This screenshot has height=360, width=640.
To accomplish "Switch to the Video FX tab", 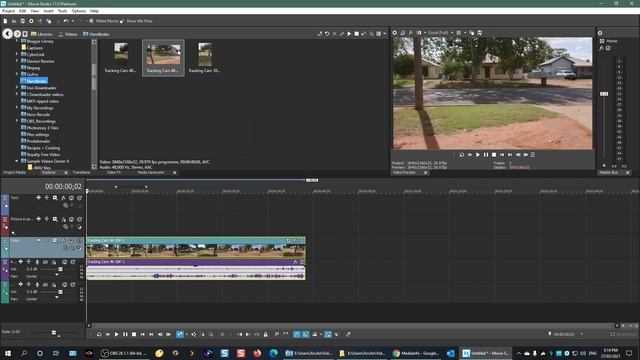I will (x=114, y=173).
